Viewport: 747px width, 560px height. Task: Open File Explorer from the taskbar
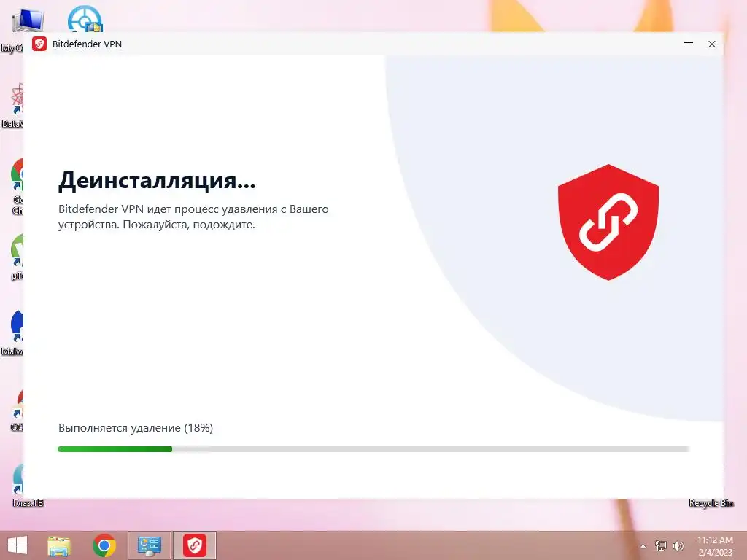pos(60,545)
